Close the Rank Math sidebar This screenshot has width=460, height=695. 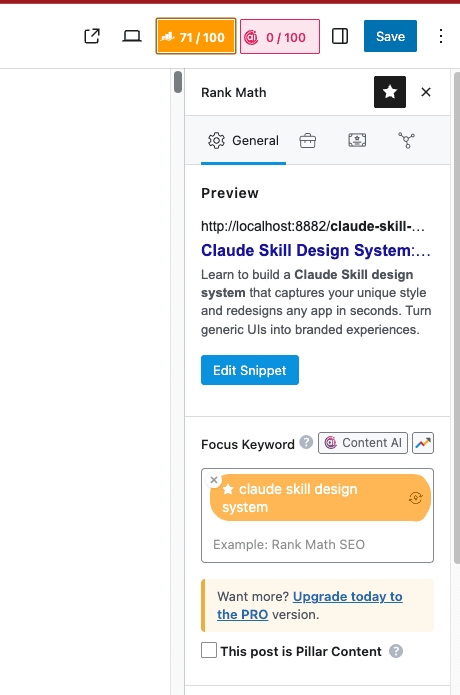pos(426,92)
